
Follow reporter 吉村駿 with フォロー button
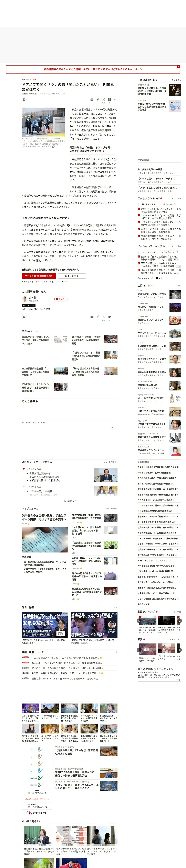coord(61,299)
